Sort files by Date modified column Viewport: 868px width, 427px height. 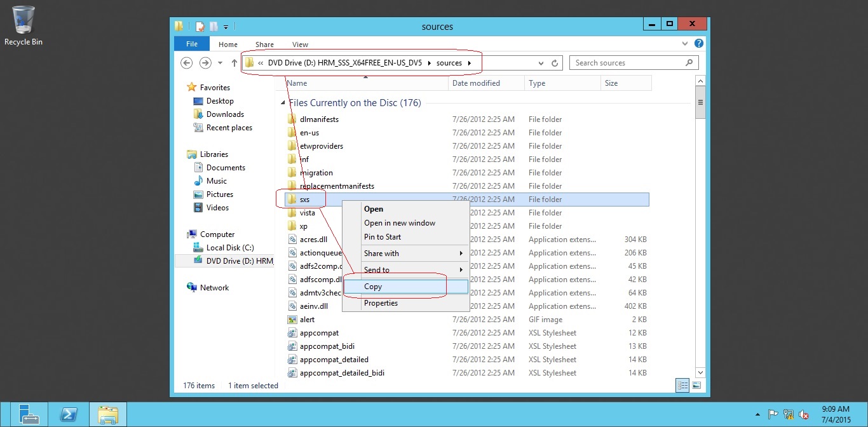(x=475, y=83)
